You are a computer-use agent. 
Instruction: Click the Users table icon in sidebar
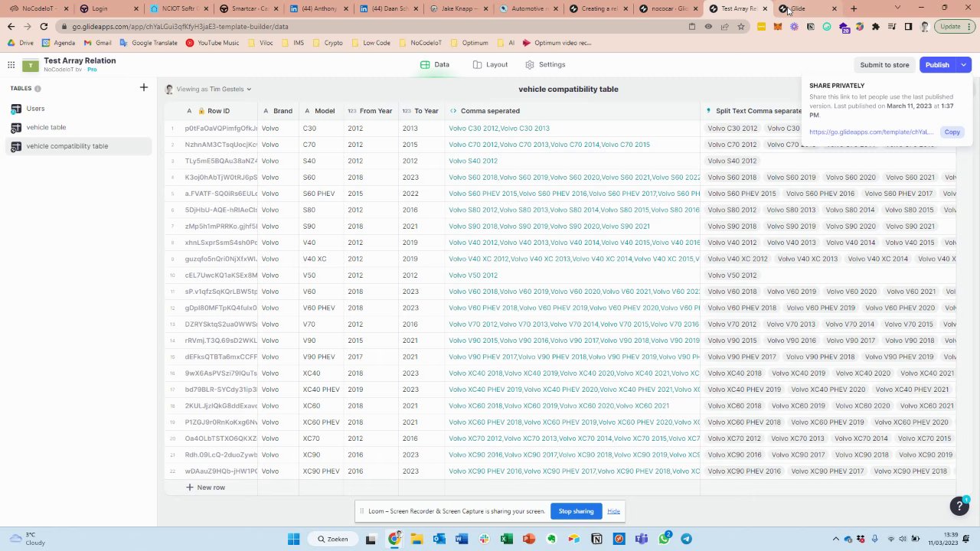[x=16, y=109]
